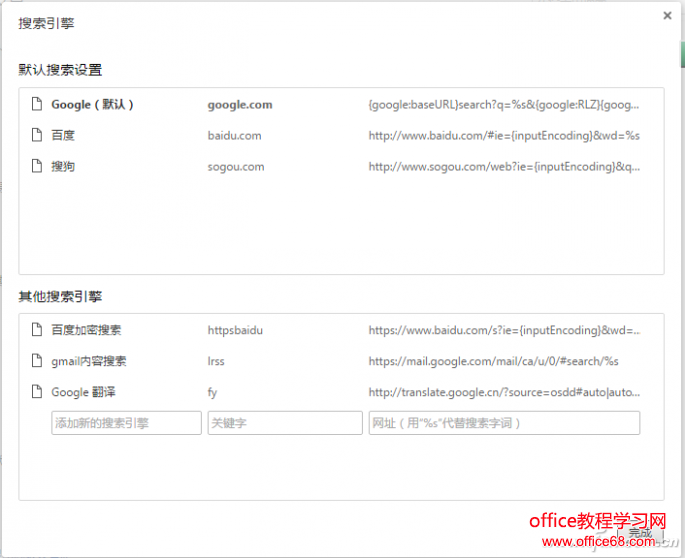Click the 其他搜索引擎 heading
Viewport: 685px width, 558px height.
coord(60,296)
